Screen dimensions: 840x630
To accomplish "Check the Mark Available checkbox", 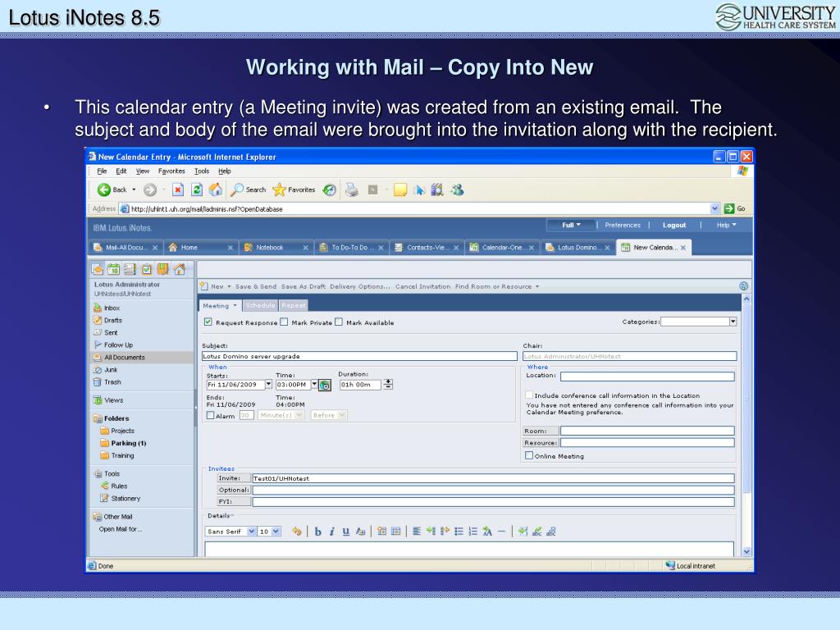I will 339,322.
